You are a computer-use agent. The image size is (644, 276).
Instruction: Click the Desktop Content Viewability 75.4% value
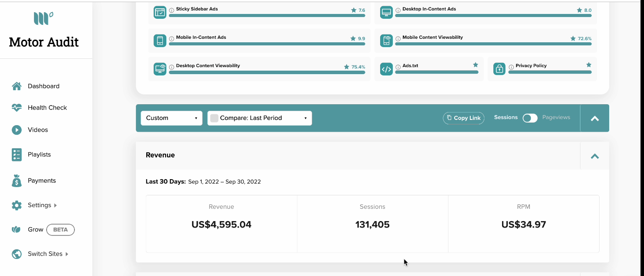(358, 67)
